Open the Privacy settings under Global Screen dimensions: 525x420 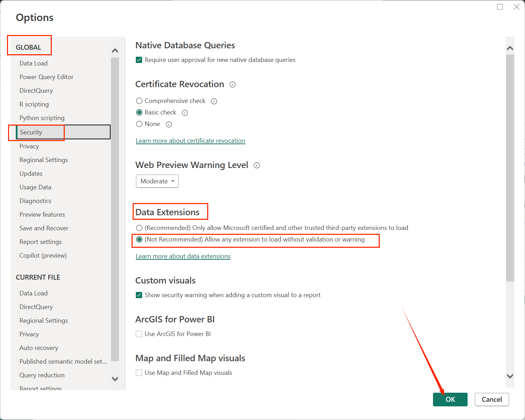point(29,146)
